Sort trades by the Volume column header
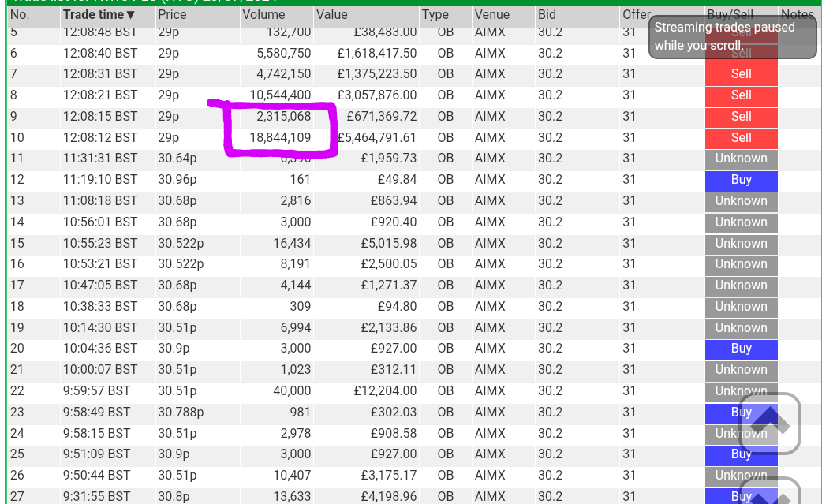This screenshot has height=504, width=822. [x=263, y=15]
